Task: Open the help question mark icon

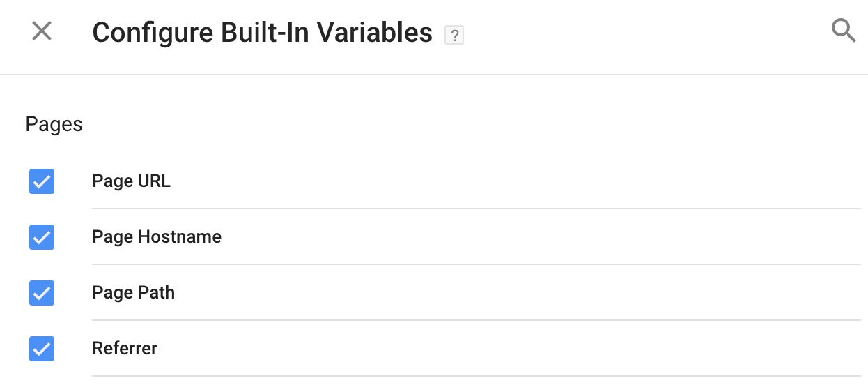Action: 454,35
